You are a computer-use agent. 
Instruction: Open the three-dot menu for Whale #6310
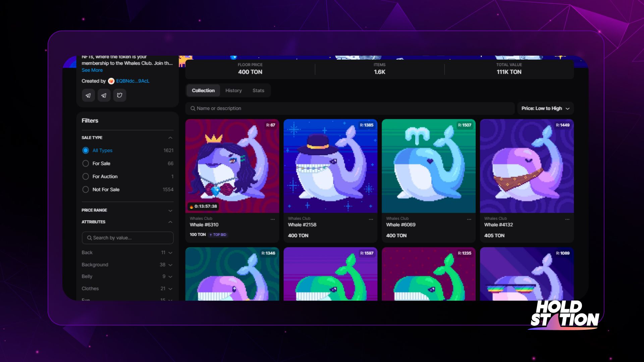273,220
